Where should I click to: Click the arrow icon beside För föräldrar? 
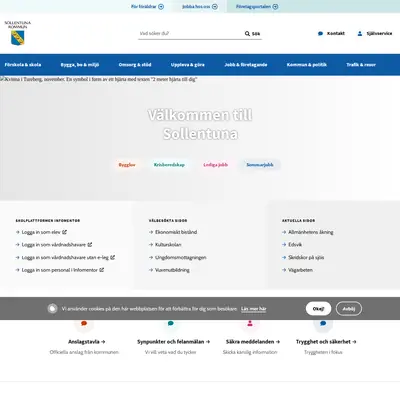click(161, 7)
